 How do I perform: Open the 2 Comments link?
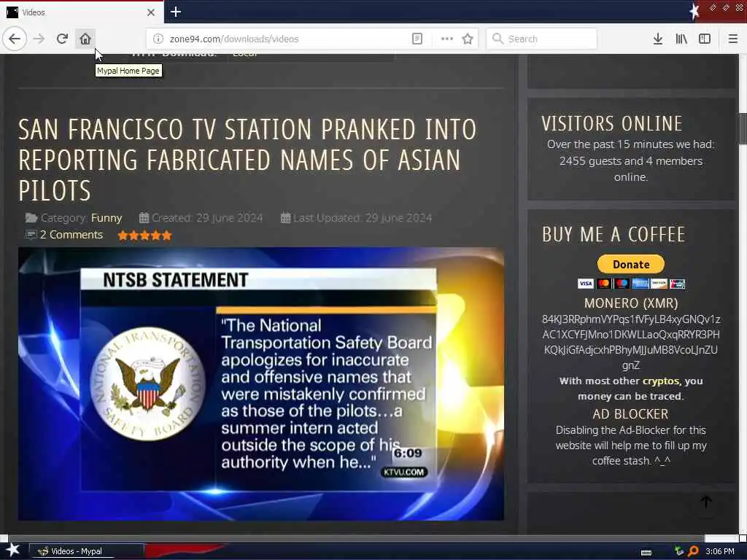(71, 234)
